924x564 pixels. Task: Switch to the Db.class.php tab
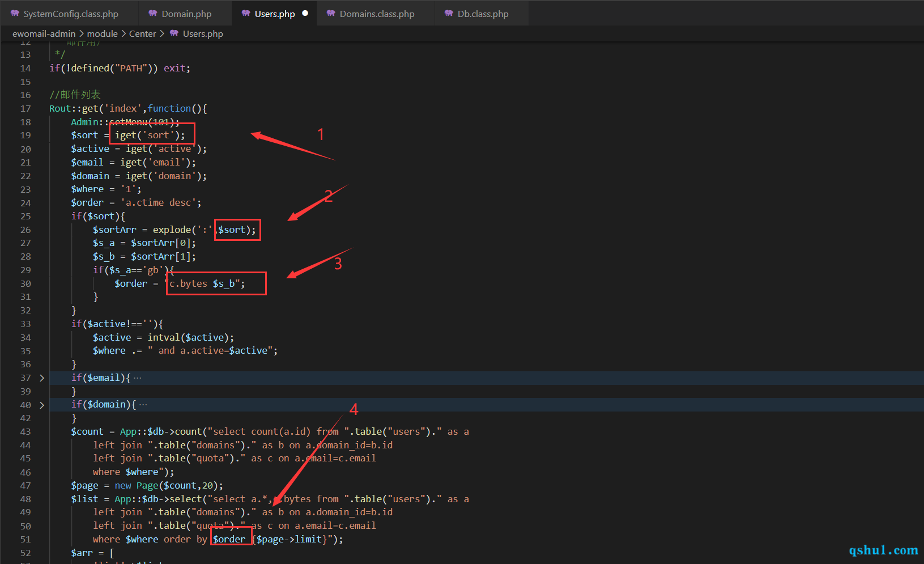pos(483,14)
